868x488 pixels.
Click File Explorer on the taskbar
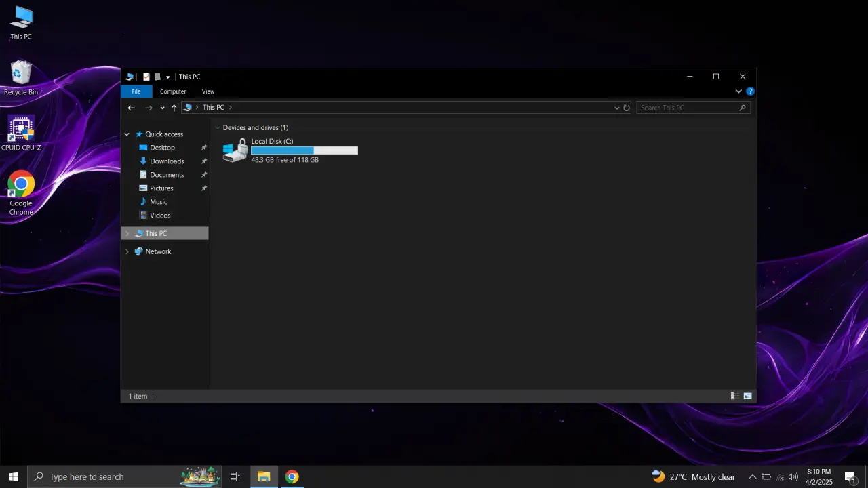tap(264, 476)
